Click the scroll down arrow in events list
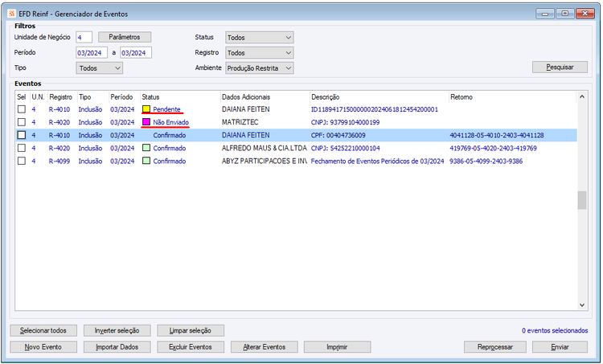Viewport: 603px width, 364px height. (582, 305)
